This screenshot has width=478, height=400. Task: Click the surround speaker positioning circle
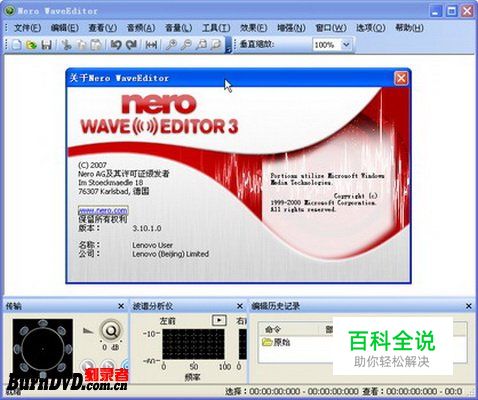tap(43, 349)
